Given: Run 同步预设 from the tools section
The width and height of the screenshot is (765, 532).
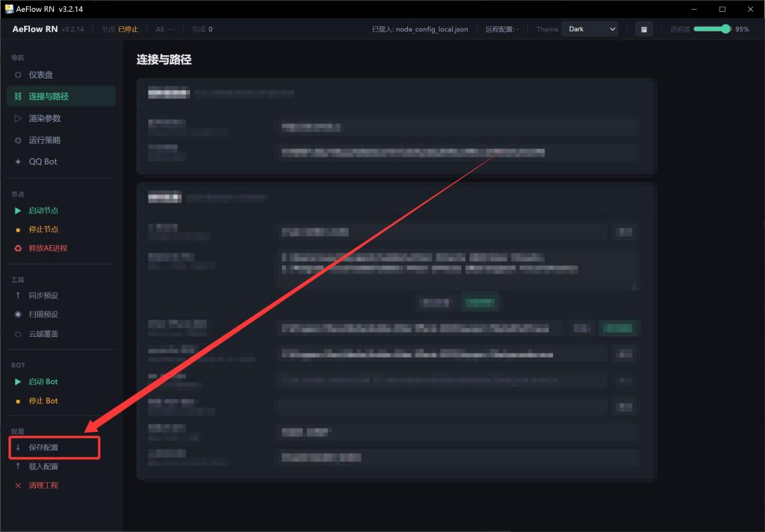Looking at the screenshot, I should 43,295.
